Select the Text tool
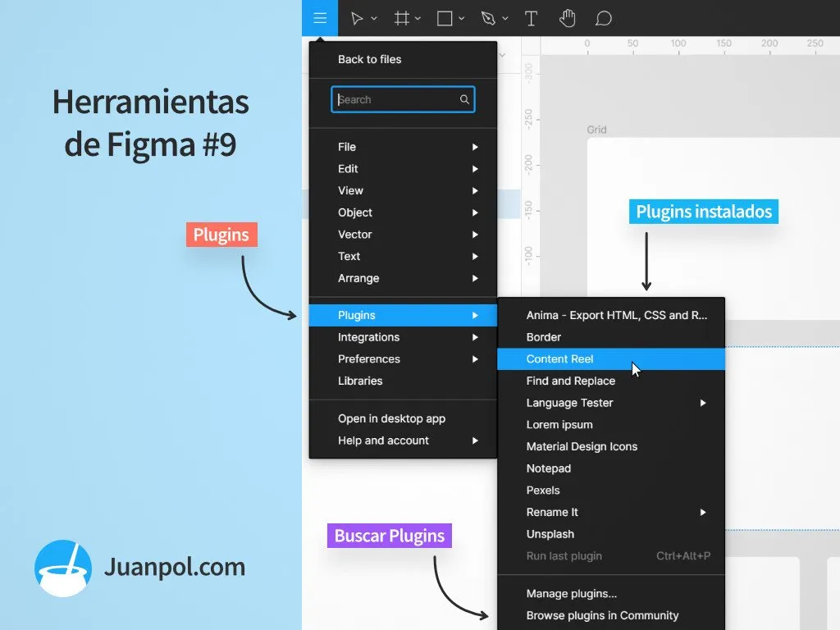840x630 pixels. tap(531, 19)
